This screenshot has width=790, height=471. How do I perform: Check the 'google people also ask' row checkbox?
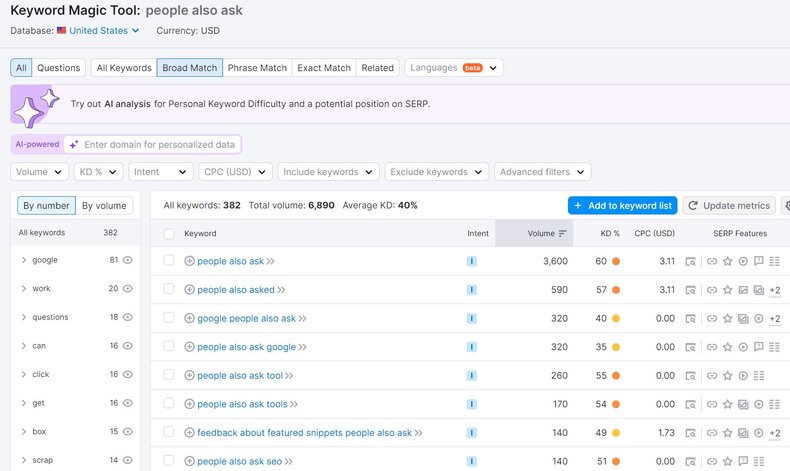point(169,317)
